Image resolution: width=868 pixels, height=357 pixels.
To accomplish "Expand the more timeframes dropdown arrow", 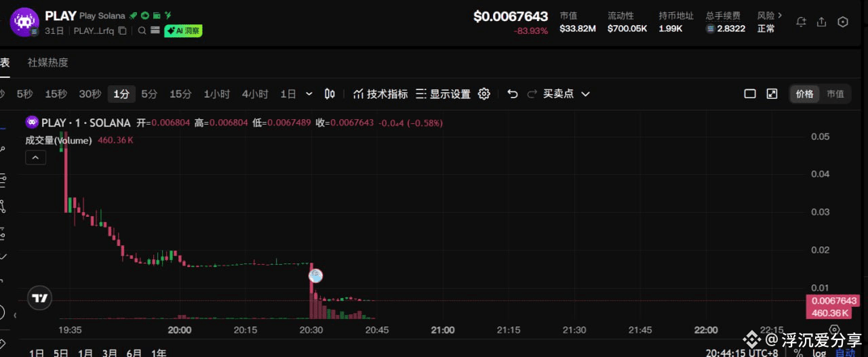I will tap(309, 94).
